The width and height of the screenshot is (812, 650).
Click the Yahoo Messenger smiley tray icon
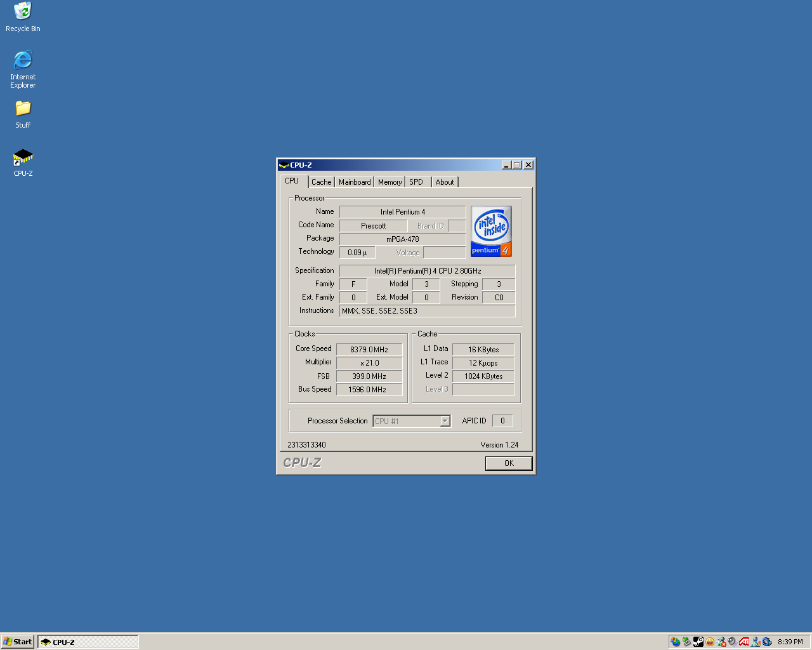(x=710, y=642)
